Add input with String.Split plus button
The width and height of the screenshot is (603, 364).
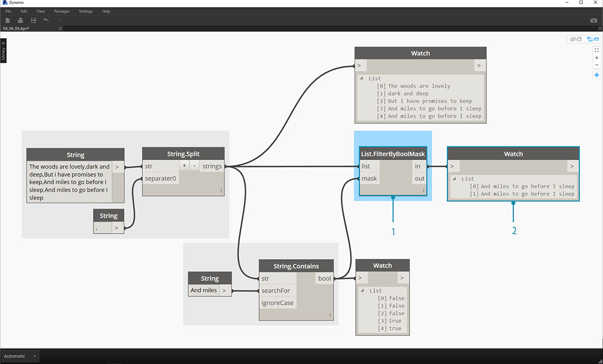184,166
